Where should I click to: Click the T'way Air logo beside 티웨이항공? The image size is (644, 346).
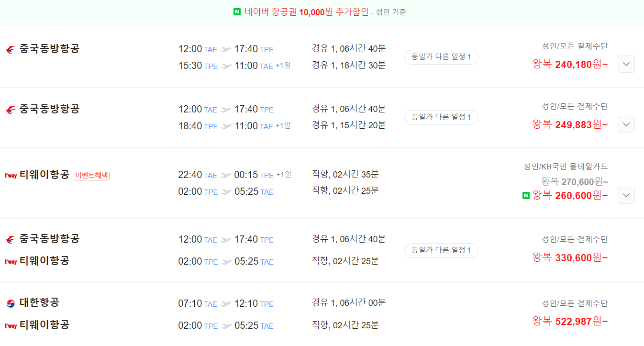(x=11, y=176)
